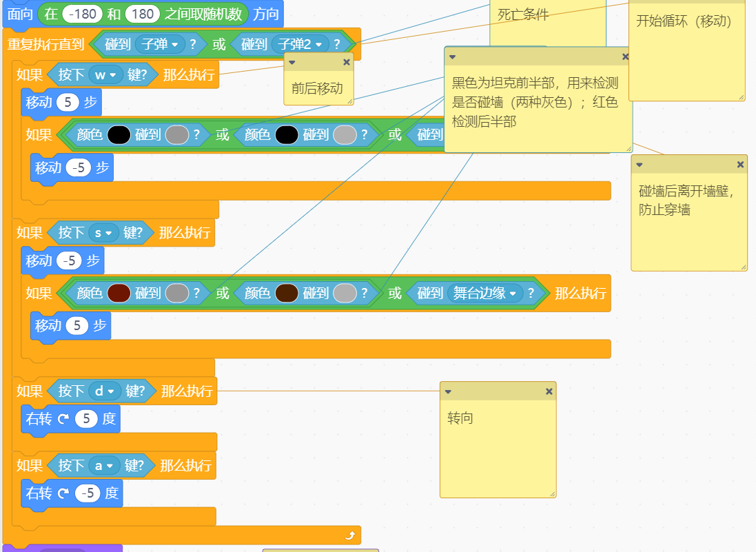756x552 pixels.
Task: Click -5 steps input inside w-key collision check
Action: coord(78,167)
